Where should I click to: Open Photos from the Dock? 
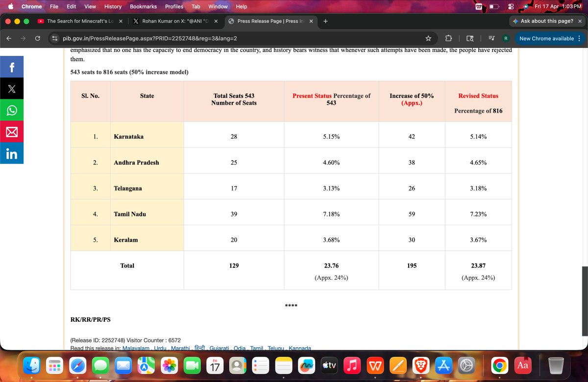tap(169, 365)
